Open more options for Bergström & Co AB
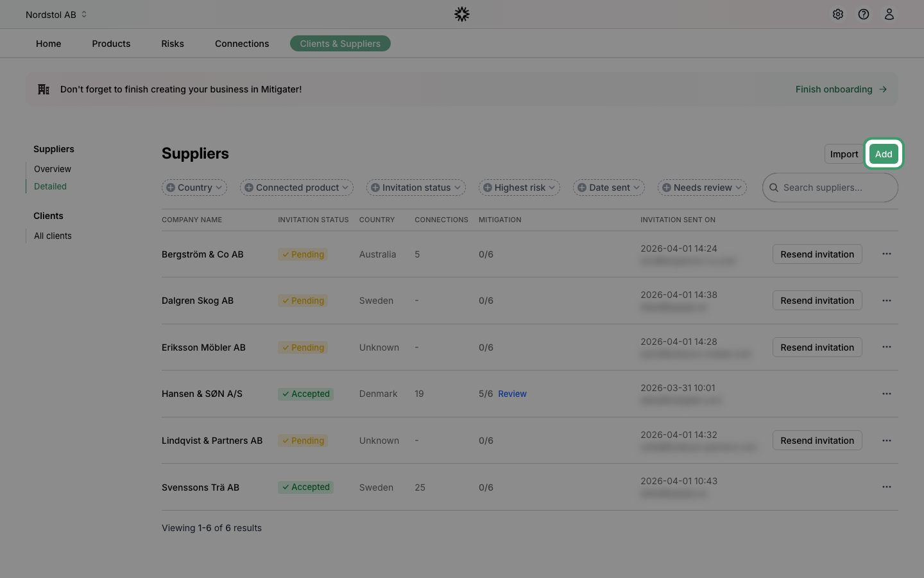924x578 pixels. pyautogui.click(x=887, y=254)
